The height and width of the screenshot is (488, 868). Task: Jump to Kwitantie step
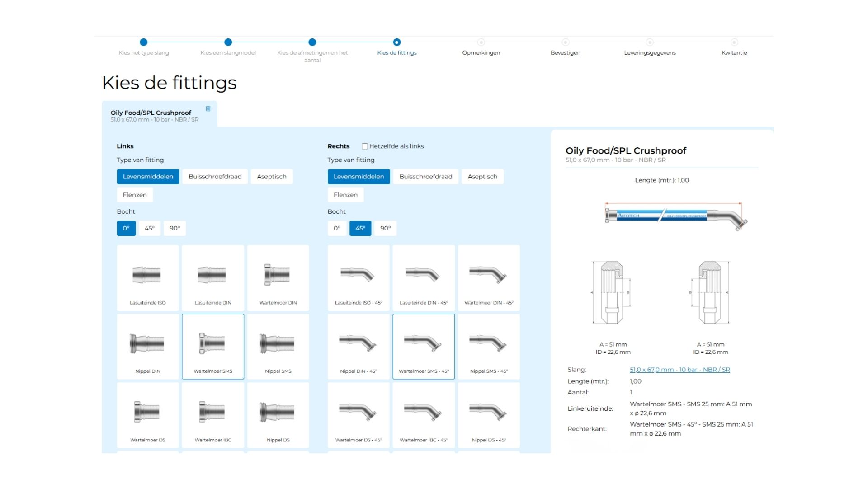(x=734, y=47)
